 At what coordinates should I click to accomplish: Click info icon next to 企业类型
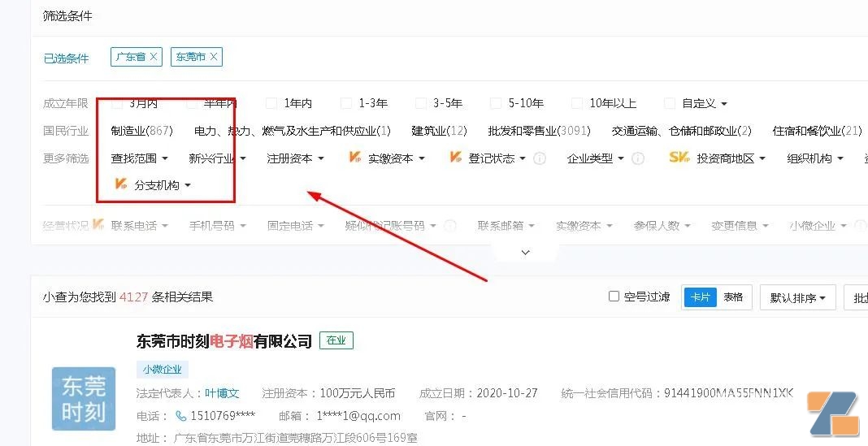click(x=638, y=158)
